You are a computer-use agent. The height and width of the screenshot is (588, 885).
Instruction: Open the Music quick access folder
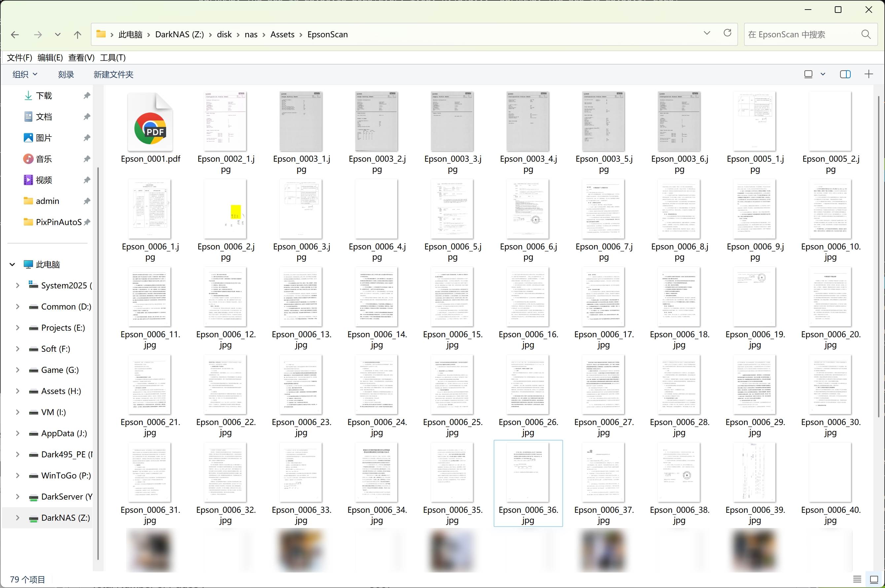click(44, 159)
